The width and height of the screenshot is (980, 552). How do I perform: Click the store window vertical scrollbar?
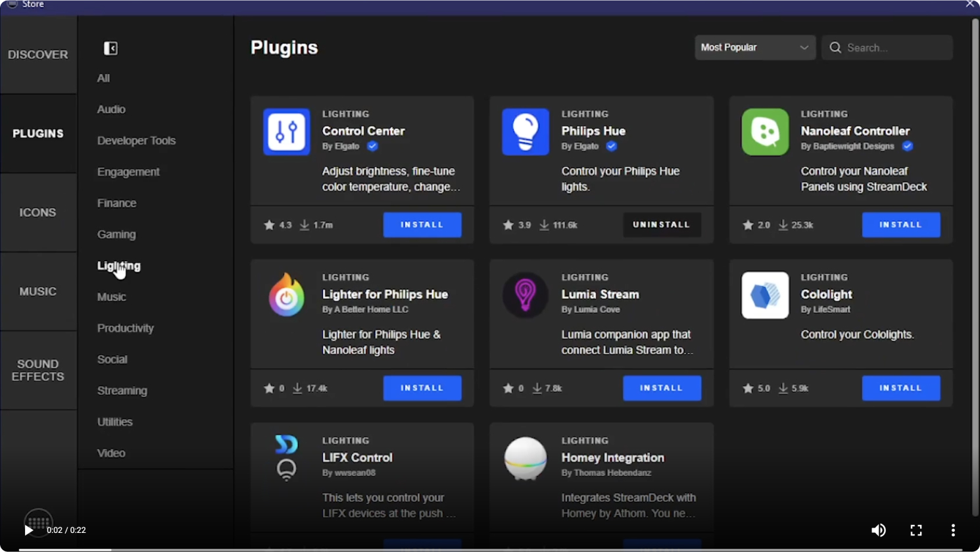(x=975, y=266)
